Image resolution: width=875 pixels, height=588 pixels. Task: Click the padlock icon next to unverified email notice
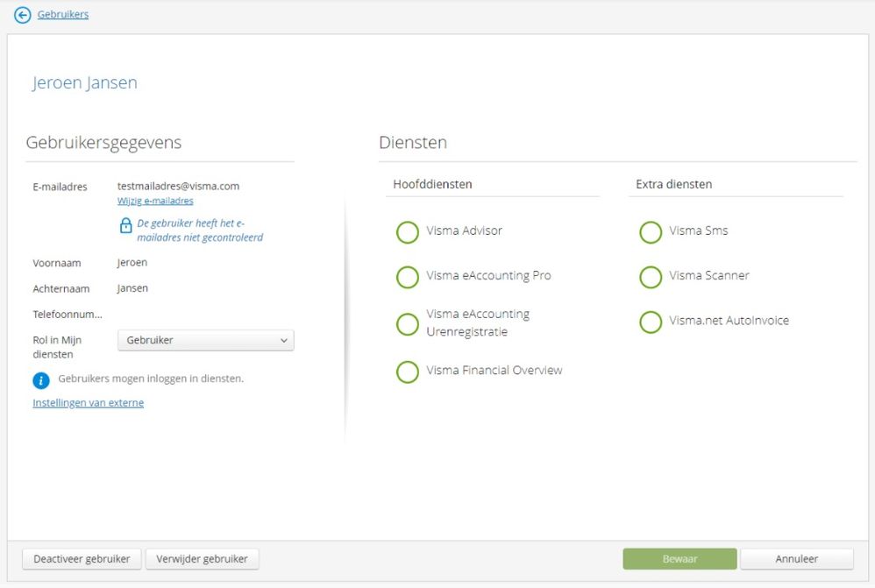point(126,225)
